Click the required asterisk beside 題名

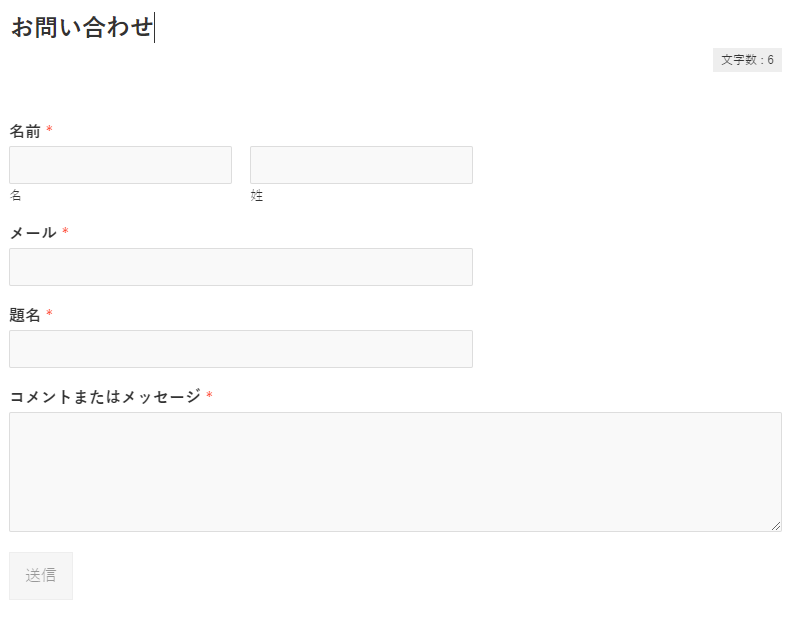tap(49, 315)
